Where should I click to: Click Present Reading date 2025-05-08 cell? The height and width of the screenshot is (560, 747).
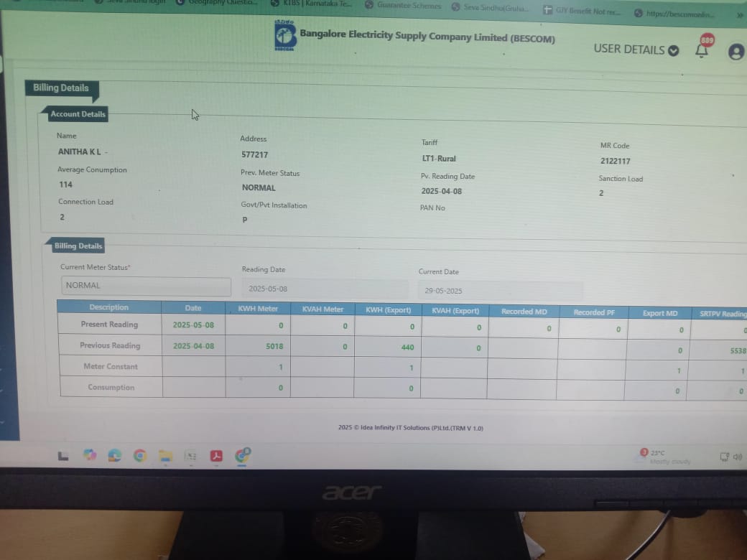tap(193, 325)
